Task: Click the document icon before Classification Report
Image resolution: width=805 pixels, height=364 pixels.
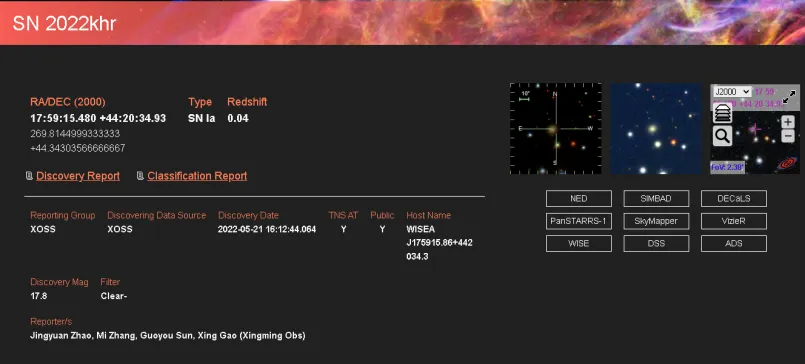Action: (140, 176)
